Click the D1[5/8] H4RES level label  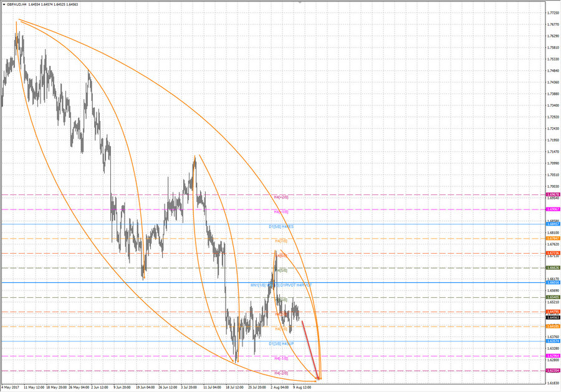281,226
